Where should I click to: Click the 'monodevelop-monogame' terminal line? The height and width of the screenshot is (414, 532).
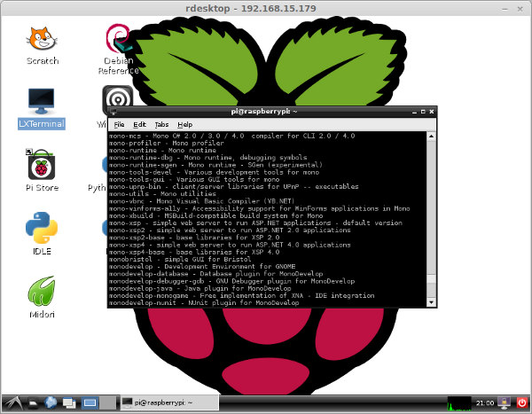pyautogui.click(x=241, y=295)
